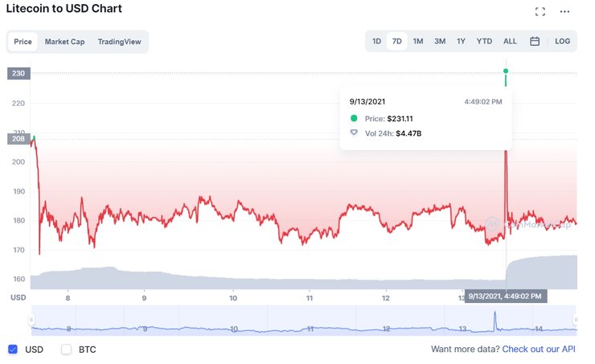Select the 1D time range
Image resolution: width=595 pixels, height=364 pixels.
[376, 41]
